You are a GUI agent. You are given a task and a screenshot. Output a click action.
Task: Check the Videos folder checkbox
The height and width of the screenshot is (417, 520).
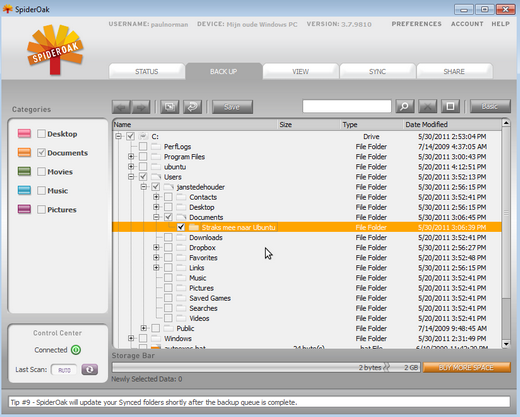coord(168,318)
